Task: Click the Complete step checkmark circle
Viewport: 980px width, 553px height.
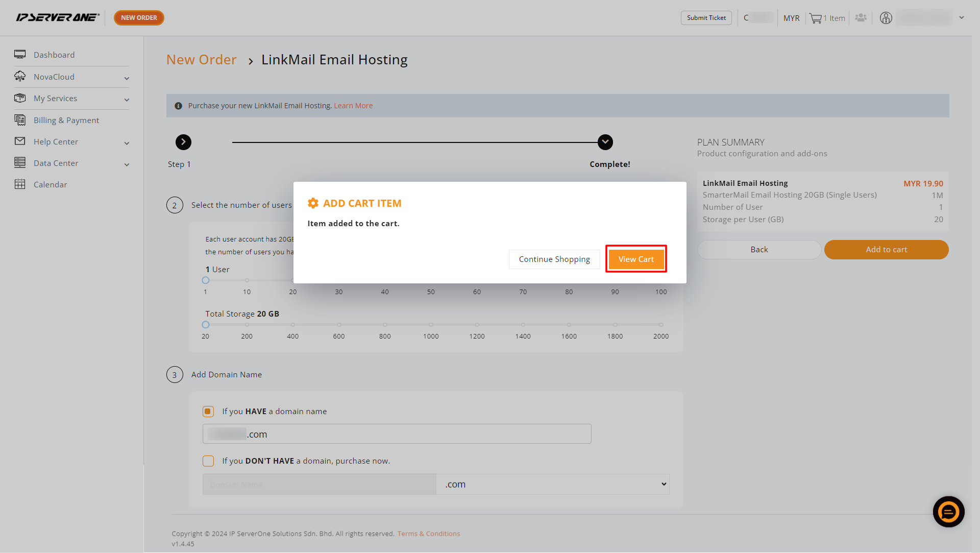Action: click(x=605, y=142)
